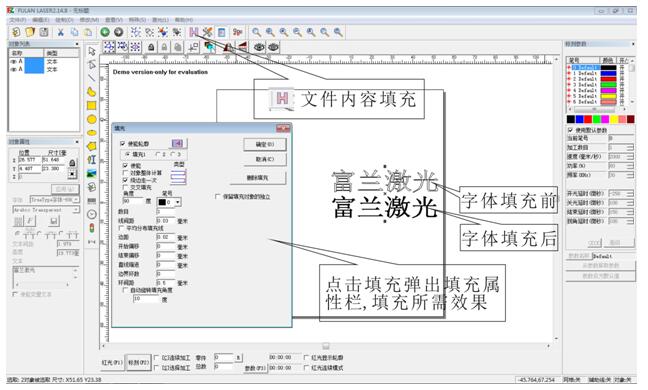This screenshot has width=648, height=390.
Task: Click the 删除填充 button
Action: (258, 178)
